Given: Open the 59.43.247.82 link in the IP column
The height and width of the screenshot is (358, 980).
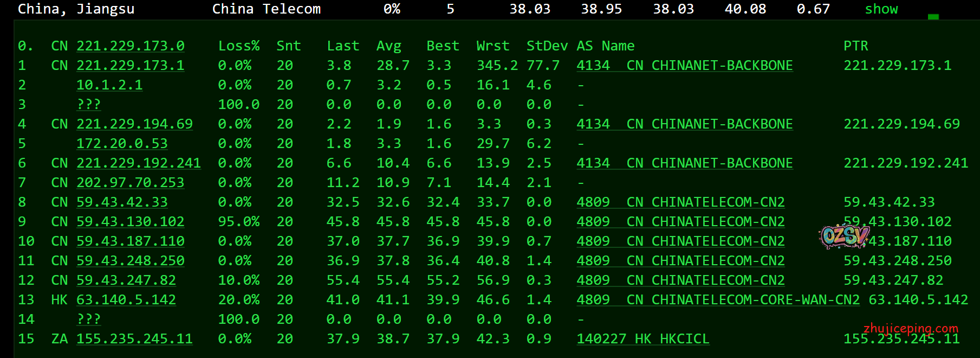Looking at the screenshot, I should pos(126,280).
